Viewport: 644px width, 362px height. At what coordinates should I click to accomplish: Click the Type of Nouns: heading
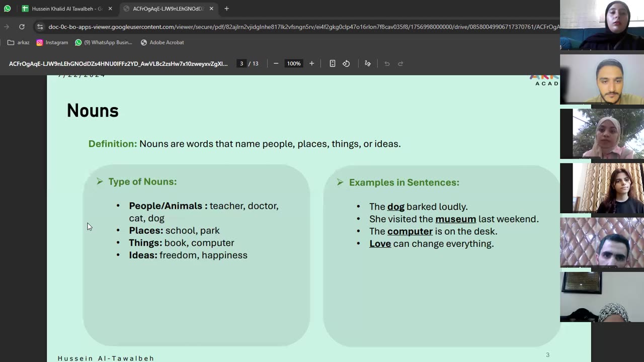click(x=142, y=182)
